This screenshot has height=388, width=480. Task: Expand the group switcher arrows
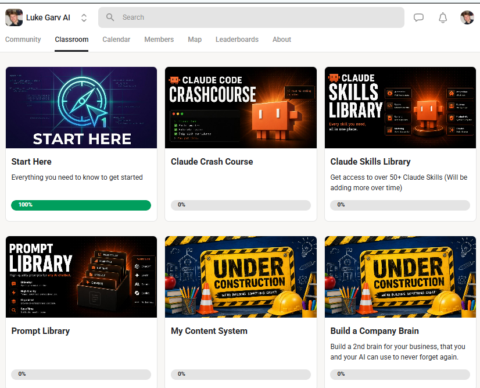click(x=84, y=18)
